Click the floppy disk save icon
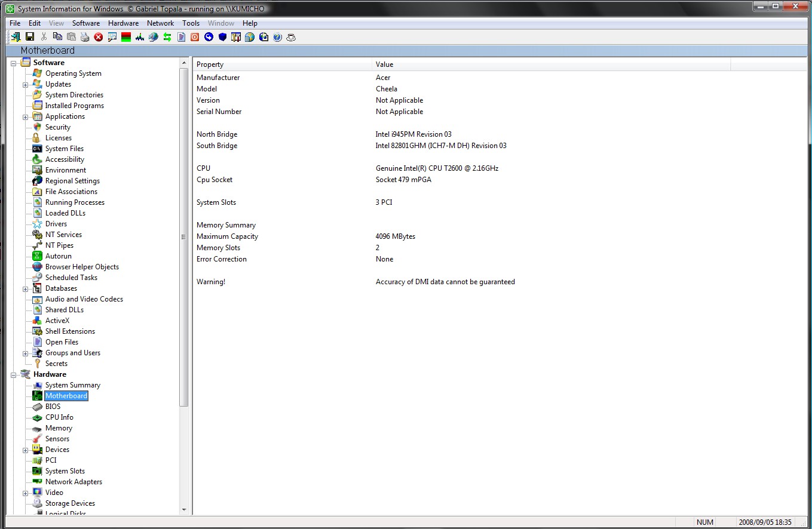This screenshot has width=812, height=529. pos(29,37)
